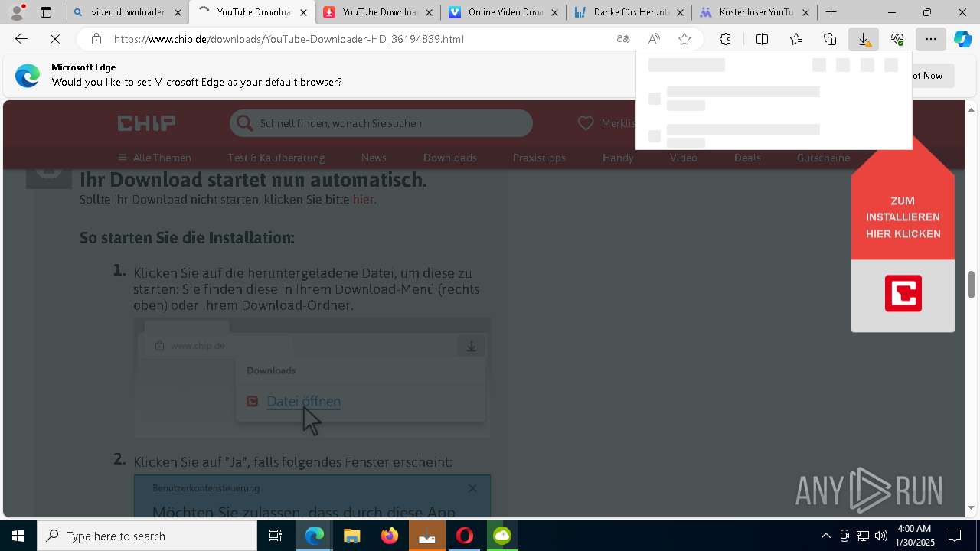Click the page vertical scrollbar thumb
The width and height of the screenshot is (980, 551).
971,285
